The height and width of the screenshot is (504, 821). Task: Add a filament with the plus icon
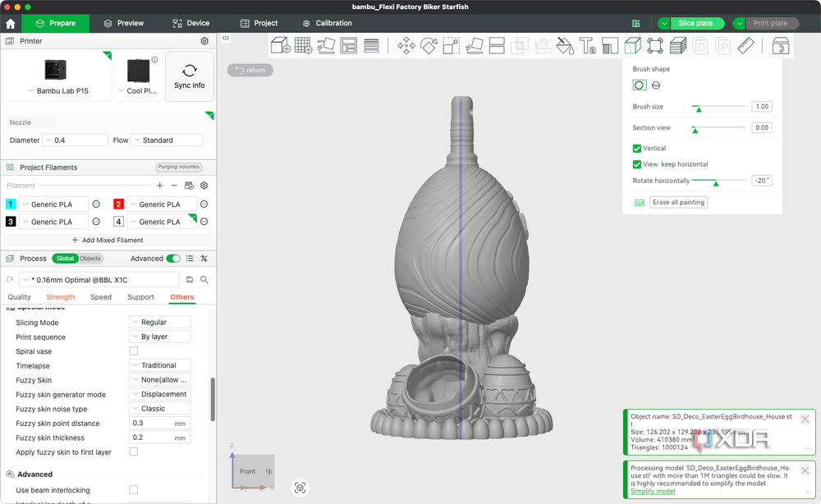coord(160,186)
